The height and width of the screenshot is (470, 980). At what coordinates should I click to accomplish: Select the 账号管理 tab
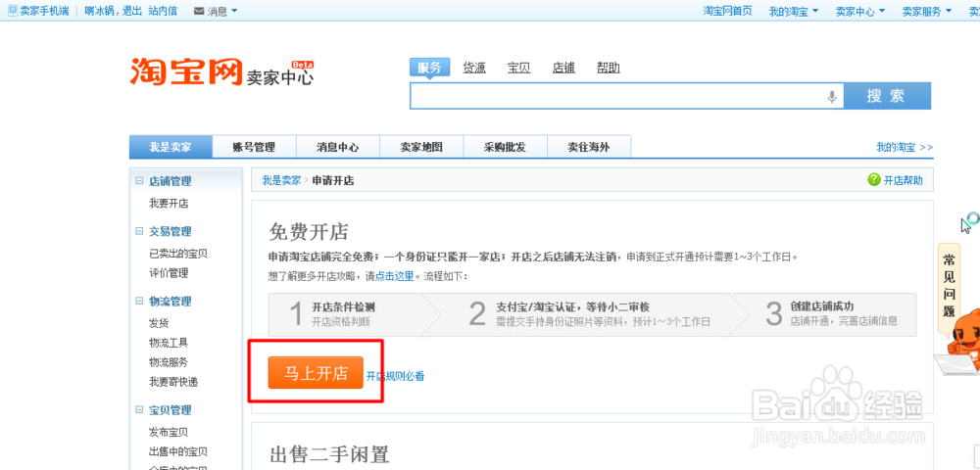click(254, 147)
